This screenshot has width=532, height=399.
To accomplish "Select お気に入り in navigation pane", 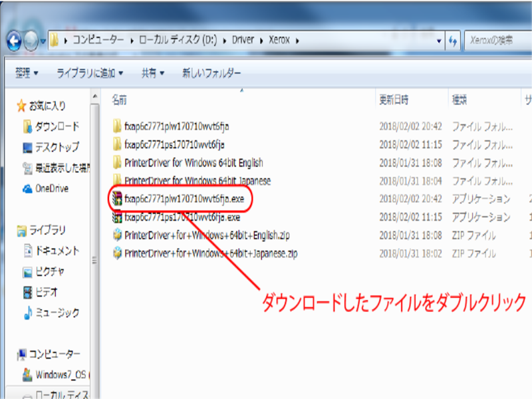I will (47, 106).
